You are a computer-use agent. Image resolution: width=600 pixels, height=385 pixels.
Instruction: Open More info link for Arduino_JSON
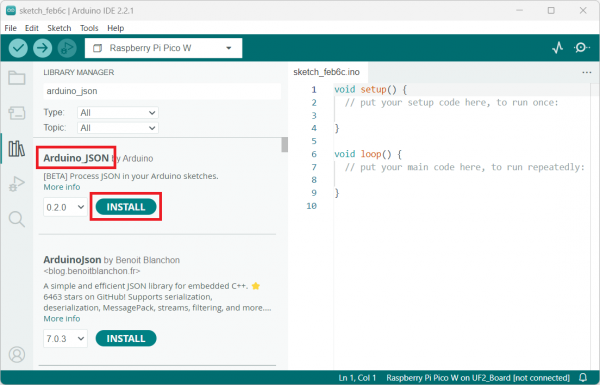click(x=62, y=187)
